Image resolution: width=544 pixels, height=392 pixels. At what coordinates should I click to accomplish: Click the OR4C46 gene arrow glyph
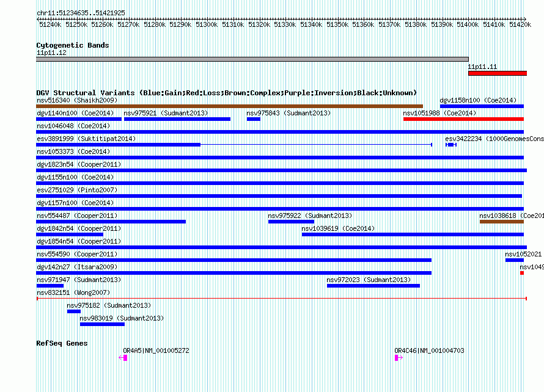(x=399, y=358)
